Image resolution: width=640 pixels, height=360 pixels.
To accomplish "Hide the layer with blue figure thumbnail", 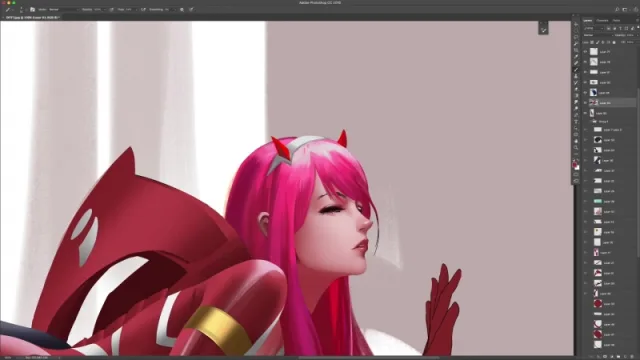I will tap(585, 93).
